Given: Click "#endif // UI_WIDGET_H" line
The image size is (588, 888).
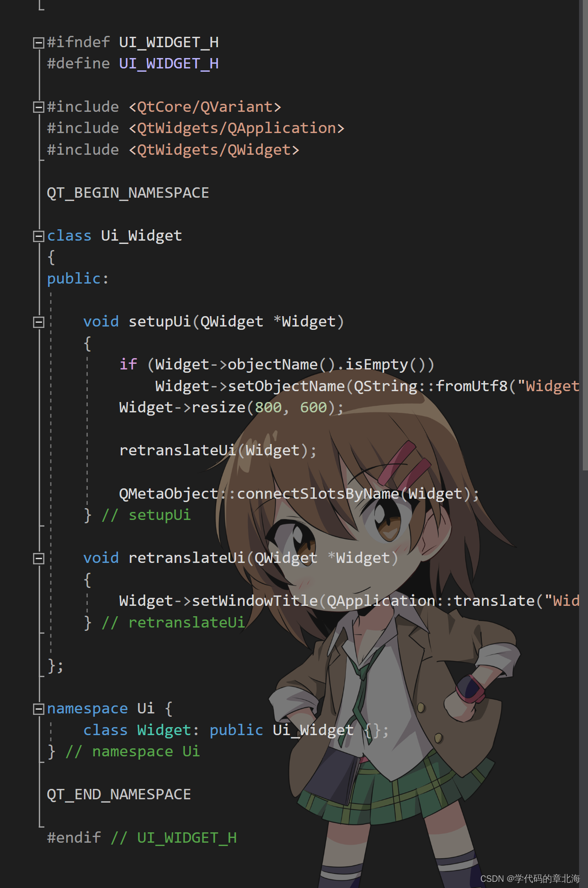Looking at the screenshot, I should [142, 838].
